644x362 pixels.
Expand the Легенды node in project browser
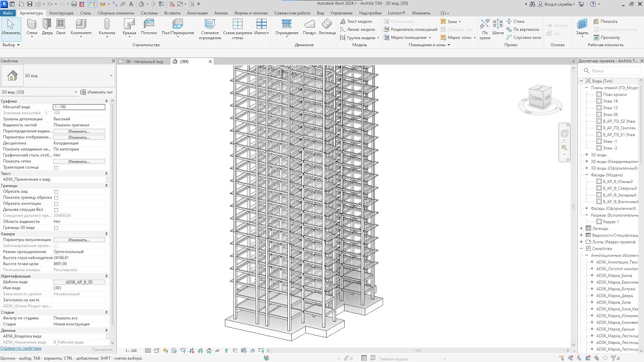point(582,228)
